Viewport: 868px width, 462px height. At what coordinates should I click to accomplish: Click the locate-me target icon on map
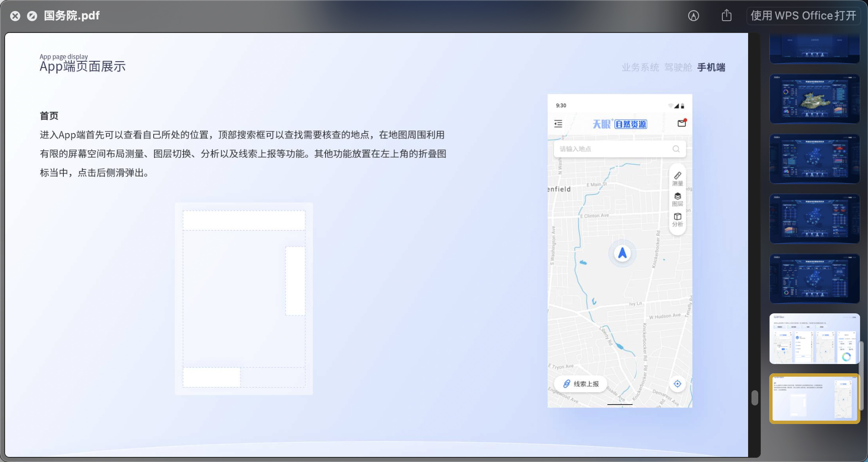click(x=677, y=384)
